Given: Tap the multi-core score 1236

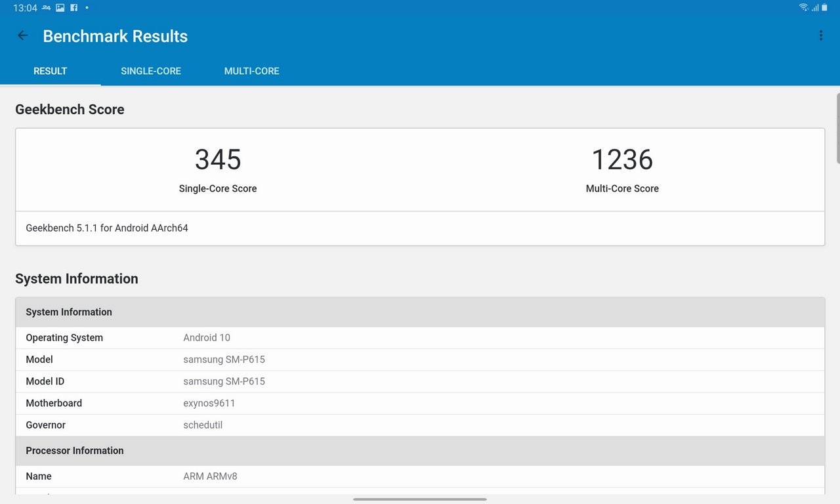Looking at the screenshot, I should click(622, 159).
